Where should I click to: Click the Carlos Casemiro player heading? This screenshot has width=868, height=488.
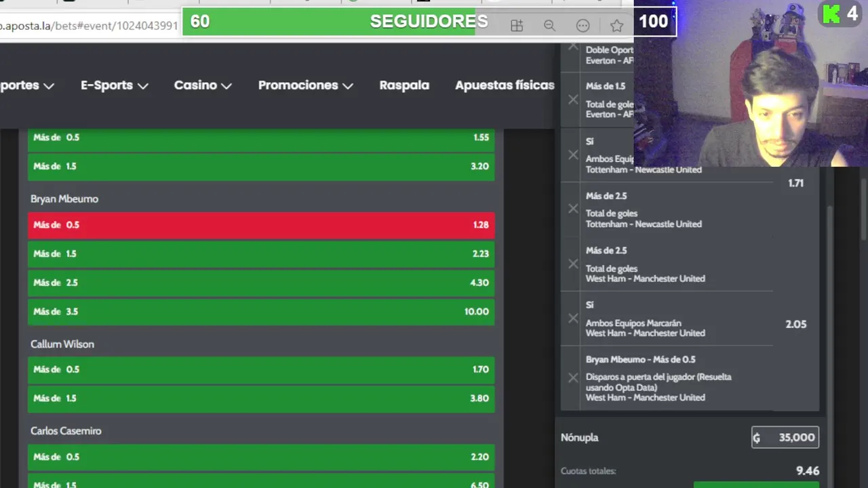click(66, 431)
